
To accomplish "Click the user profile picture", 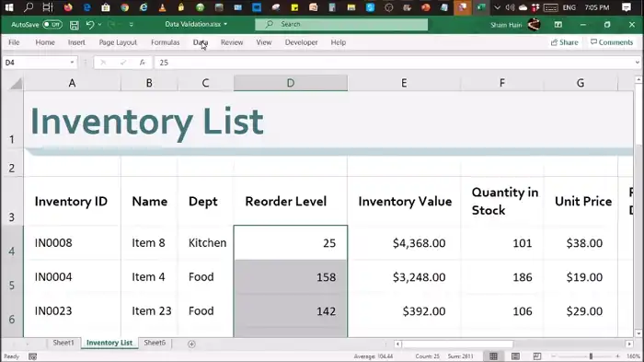I will coord(534,25).
